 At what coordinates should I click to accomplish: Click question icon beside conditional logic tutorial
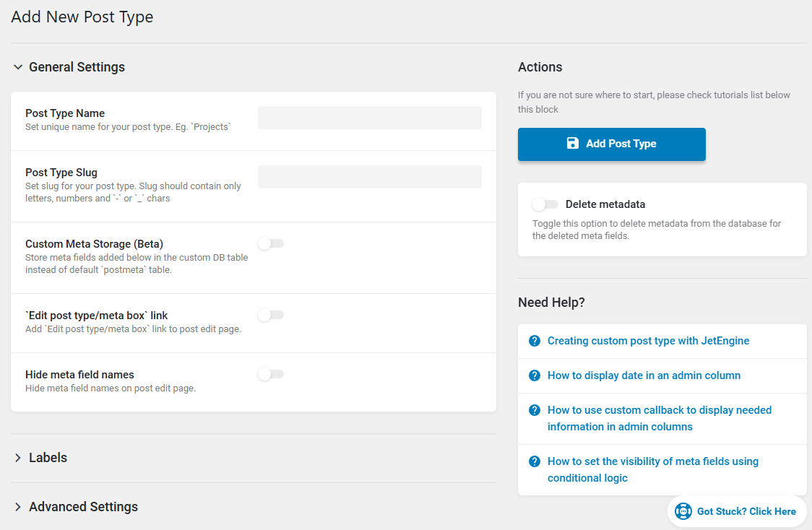pos(535,461)
